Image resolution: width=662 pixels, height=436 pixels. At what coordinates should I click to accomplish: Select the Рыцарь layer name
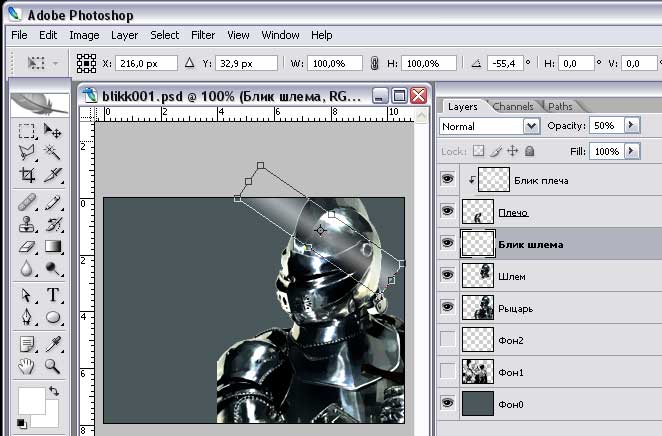click(x=515, y=309)
